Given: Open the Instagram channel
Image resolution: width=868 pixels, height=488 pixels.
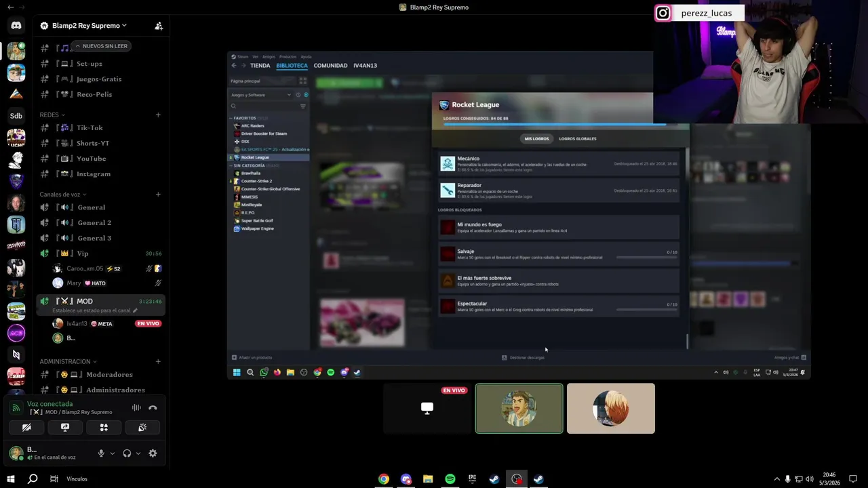Looking at the screenshot, I should [100, 174].
